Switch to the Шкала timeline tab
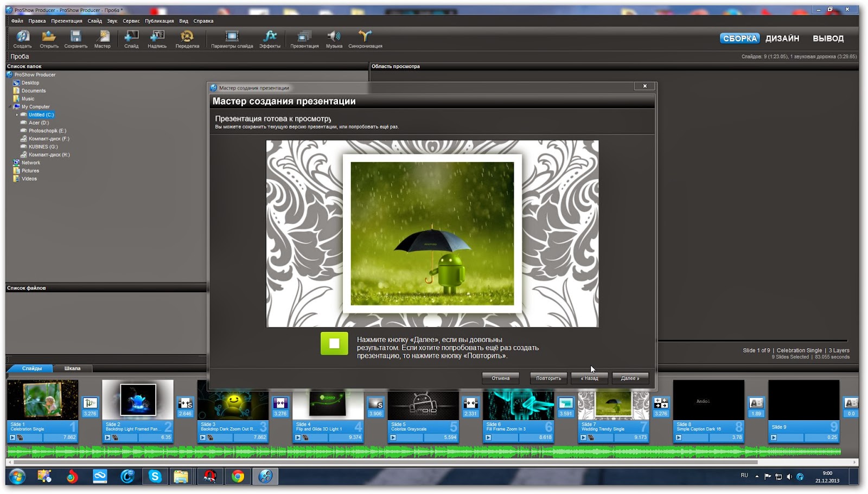868x494 pixels. pyautogui.click(x=72, y=369)
